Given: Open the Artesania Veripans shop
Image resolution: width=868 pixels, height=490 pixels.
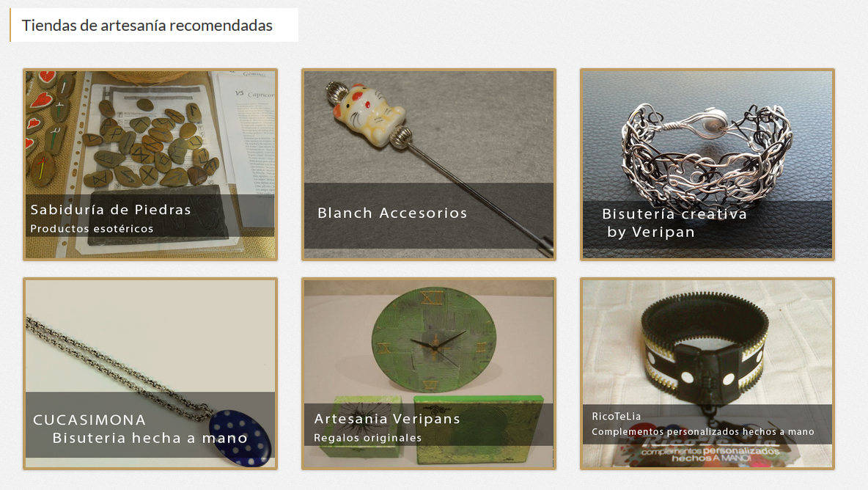Looking at the screenshot, I should 428,373.
